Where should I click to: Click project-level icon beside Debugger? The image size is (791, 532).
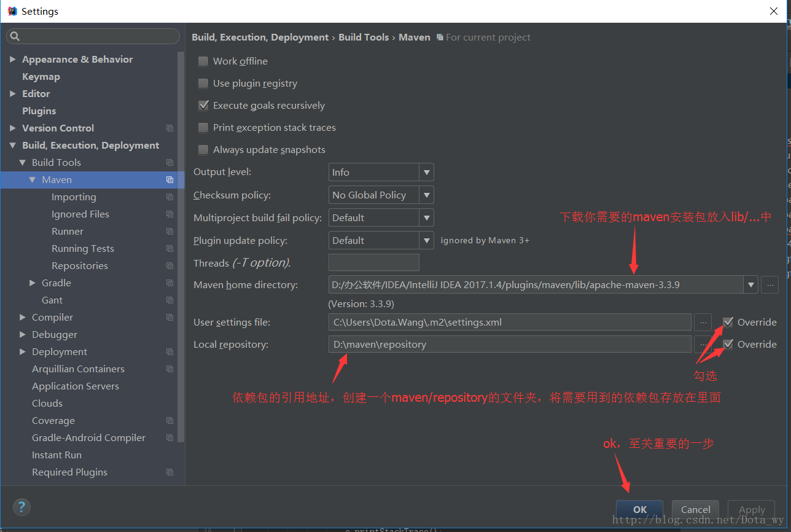[170, 335]
